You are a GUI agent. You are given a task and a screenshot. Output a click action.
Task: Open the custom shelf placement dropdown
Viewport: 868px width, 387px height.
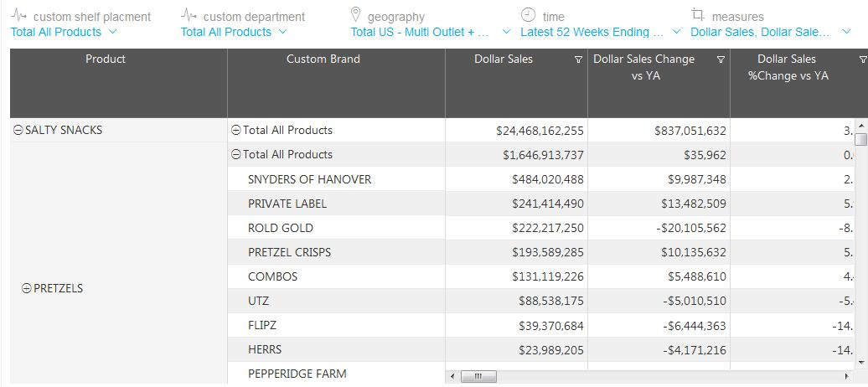(113, 32)
